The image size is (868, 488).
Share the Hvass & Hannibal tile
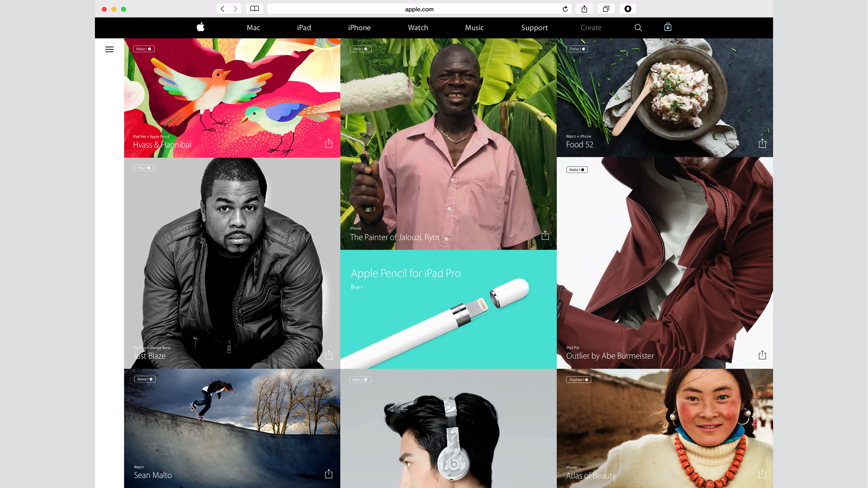(329, 143)
